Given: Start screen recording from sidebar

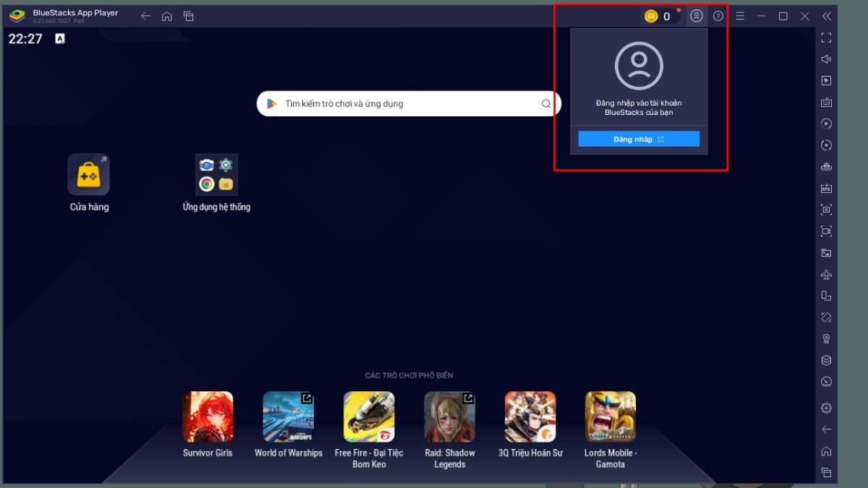Looking at the screenshot, I should [827, 231].
